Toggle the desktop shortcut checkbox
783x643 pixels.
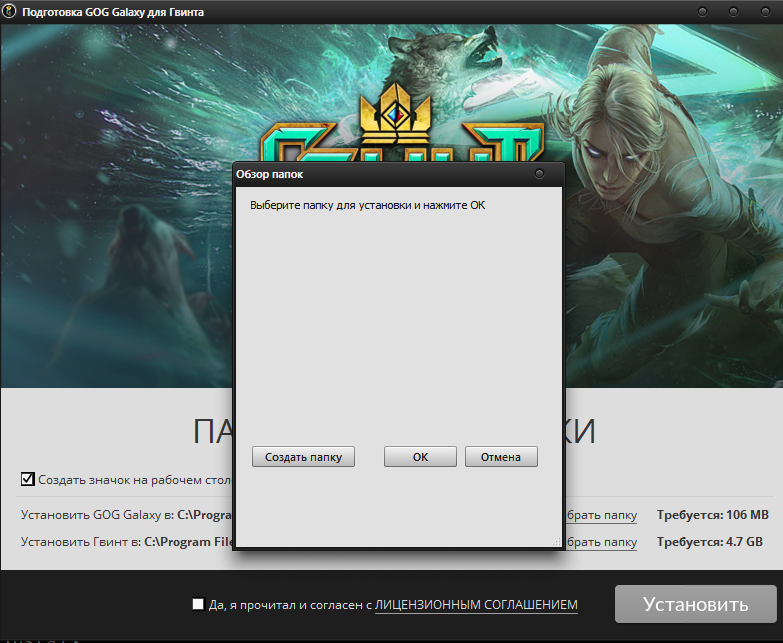pyautogui.click(x=27, y=479)
